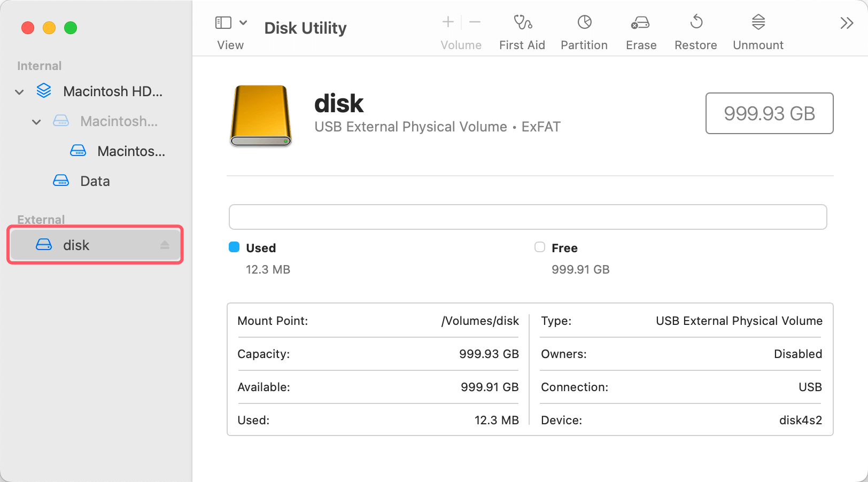Click the Remove Volume minus button

pos(474,22)
